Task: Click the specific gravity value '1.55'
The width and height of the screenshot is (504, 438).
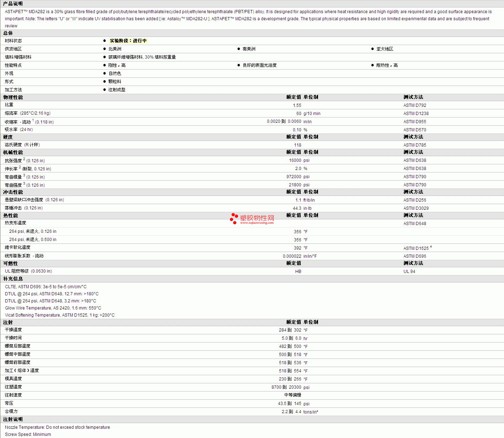Action: pos(297,105)
